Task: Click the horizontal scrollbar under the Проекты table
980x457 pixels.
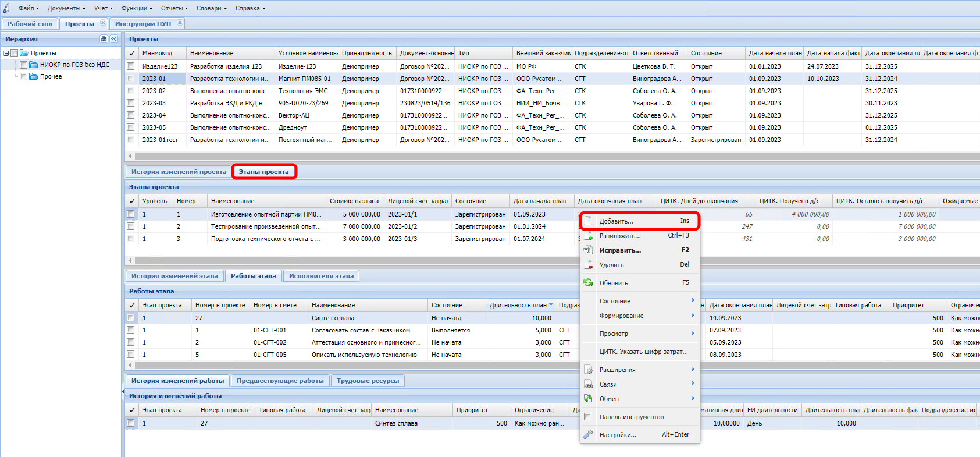Action: click(x=523, y=156)
